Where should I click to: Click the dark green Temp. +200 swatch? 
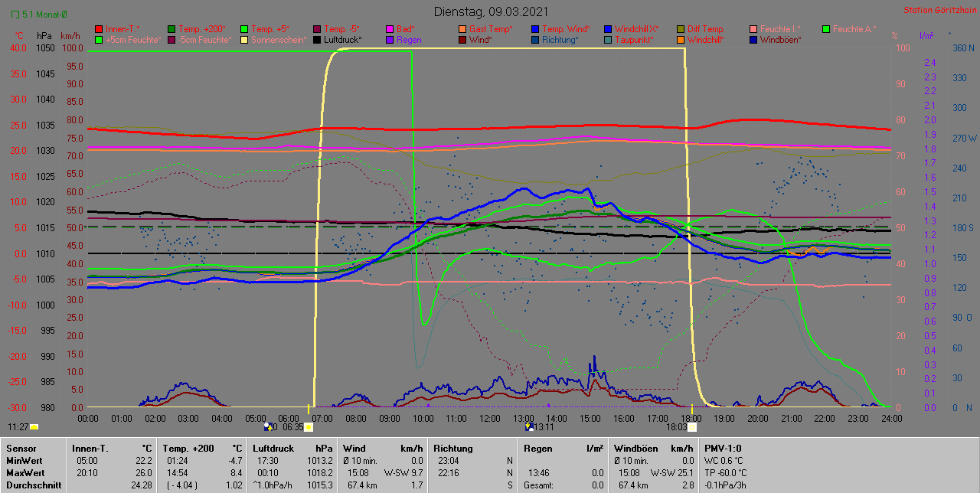tap(171, 29)
